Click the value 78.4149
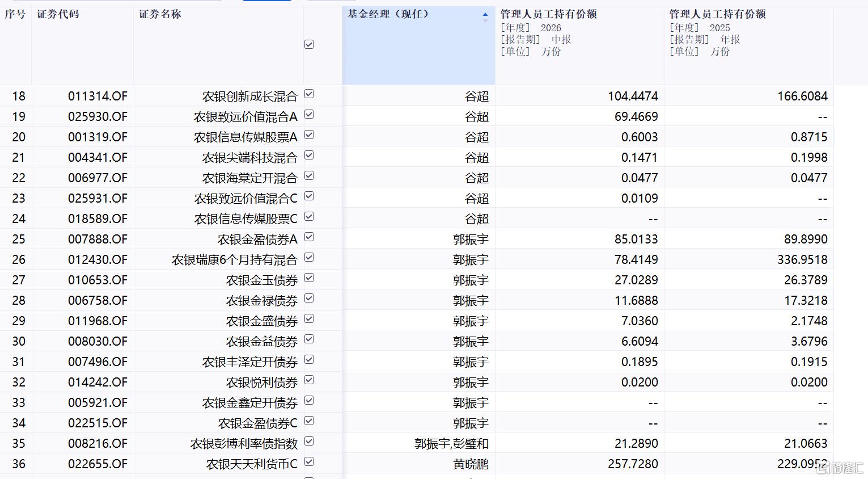 [x=636, y=260]
